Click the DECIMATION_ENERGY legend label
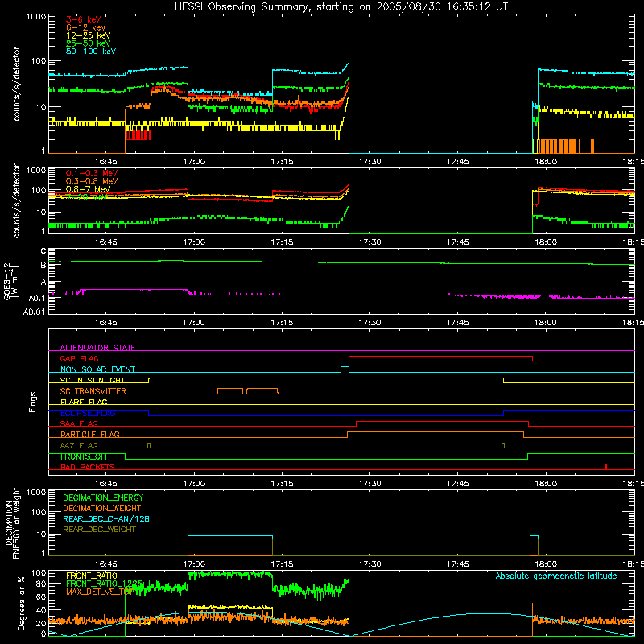The height and width of the screenshot is (644, 644). pos(103,497)
